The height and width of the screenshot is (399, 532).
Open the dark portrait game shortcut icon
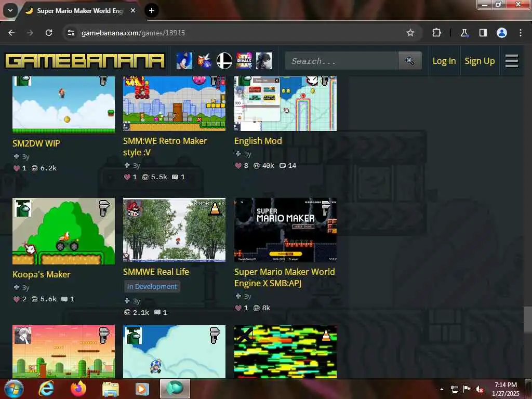pyautogui.click(x=264, y=61)
